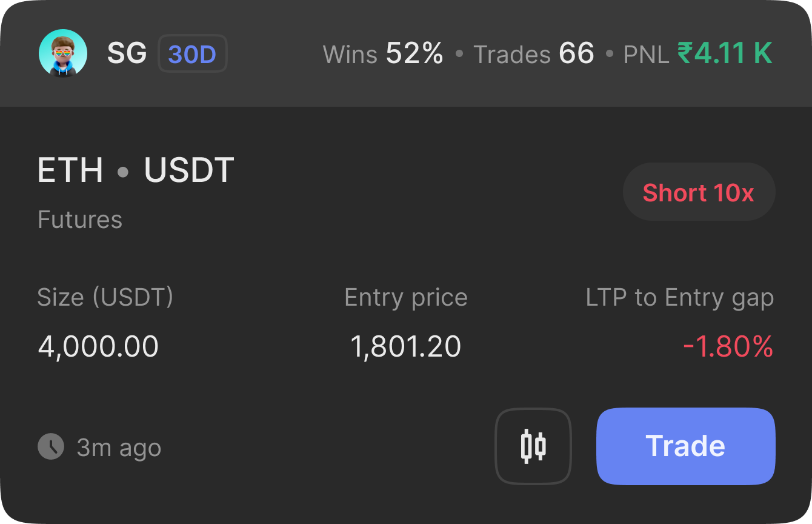
Task: Select the 30D period badge
Action: pos(192,54)
